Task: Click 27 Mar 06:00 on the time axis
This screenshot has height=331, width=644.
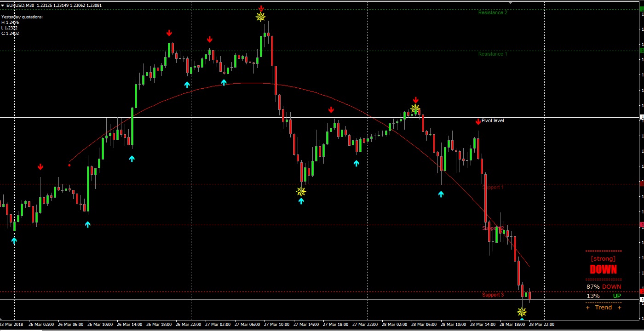Action: click(x=248, y=325)
